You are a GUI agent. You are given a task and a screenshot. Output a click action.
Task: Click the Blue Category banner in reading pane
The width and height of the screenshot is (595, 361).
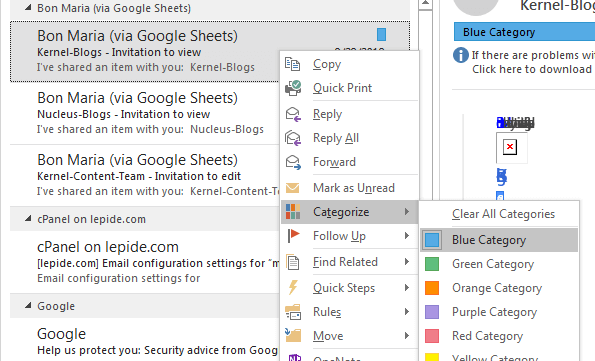(x=524, y=32)
